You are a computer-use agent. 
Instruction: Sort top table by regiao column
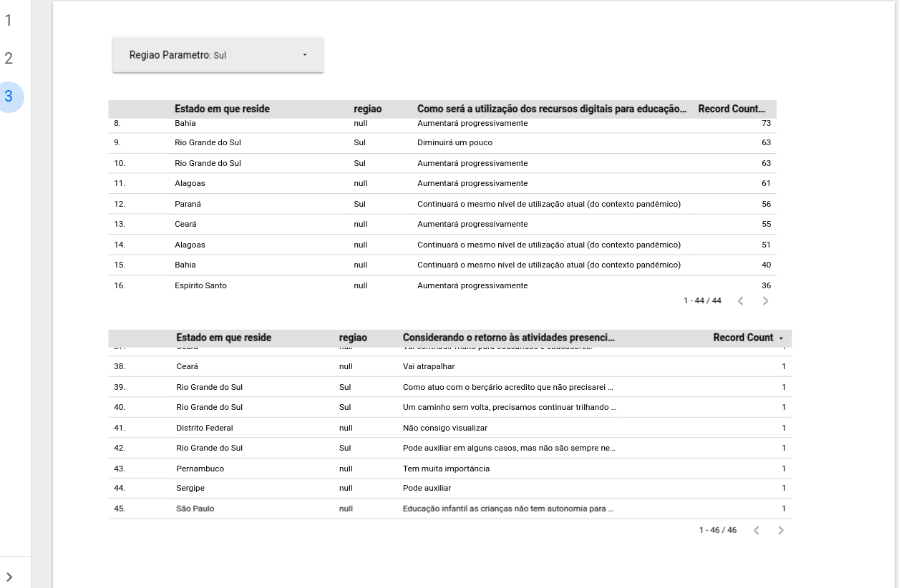[368, 109]
